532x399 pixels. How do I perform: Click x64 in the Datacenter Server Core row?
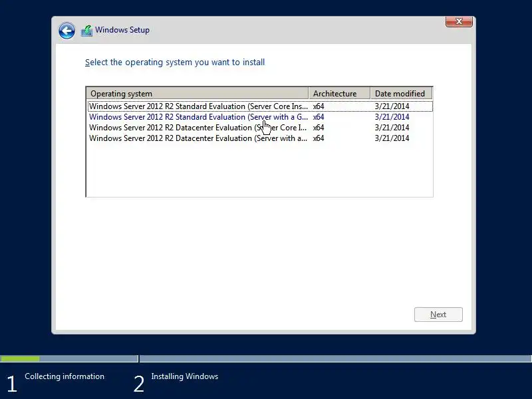319,128
